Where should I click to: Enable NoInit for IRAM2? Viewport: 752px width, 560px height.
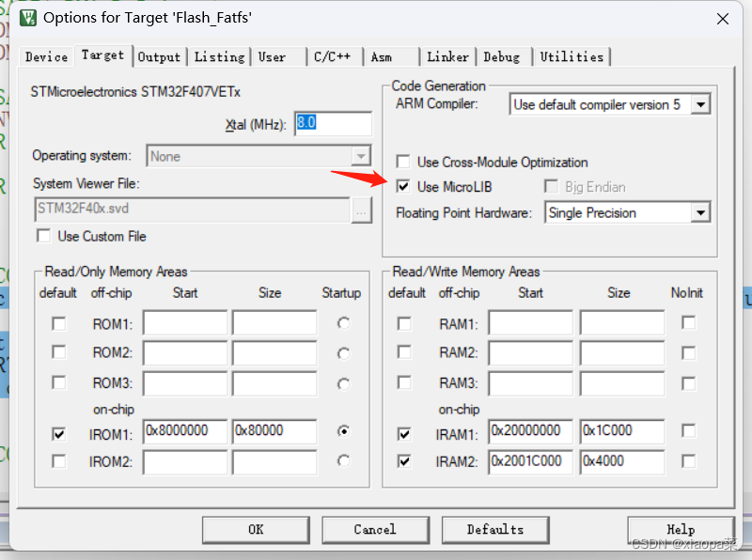click(x=688, y=461)
